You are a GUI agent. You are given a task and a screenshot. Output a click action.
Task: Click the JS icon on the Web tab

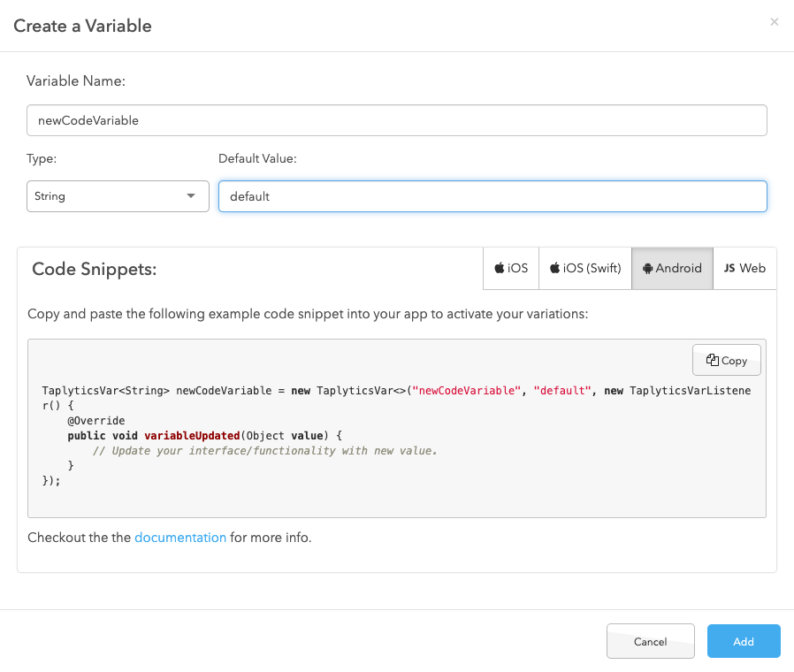[729, 269]
